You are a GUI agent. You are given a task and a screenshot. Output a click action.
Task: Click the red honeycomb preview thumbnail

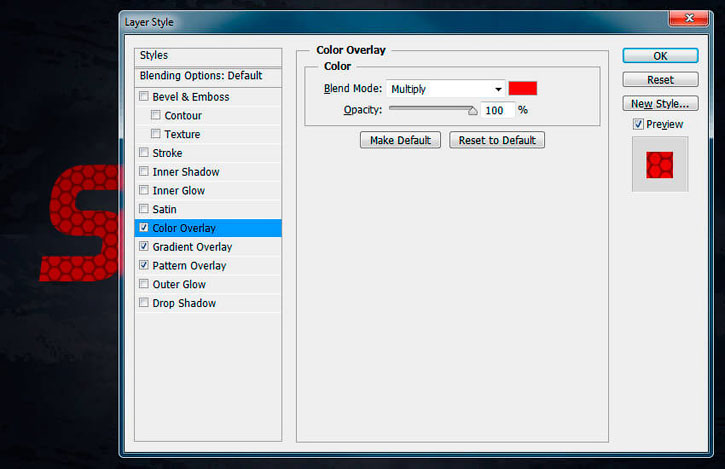pos(660,165)
